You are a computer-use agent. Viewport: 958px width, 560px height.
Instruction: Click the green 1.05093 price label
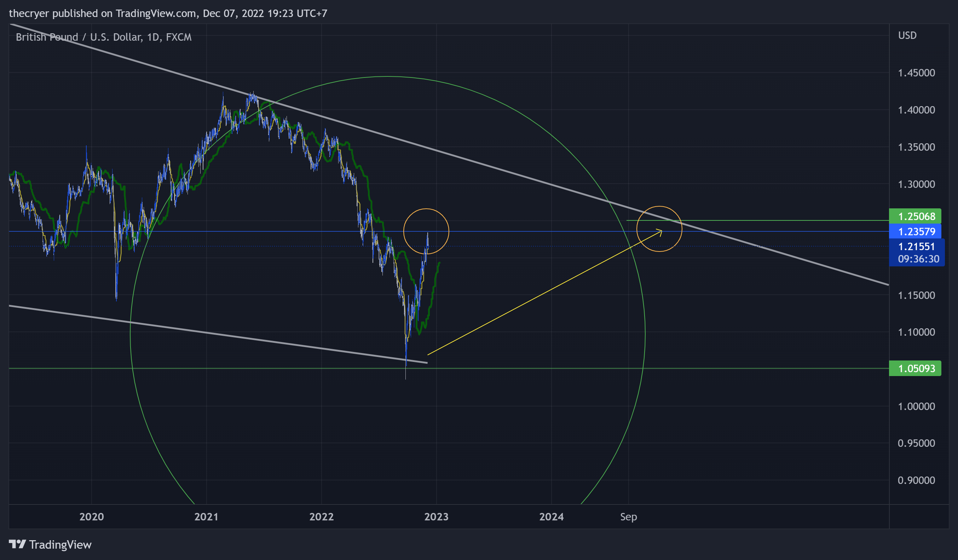coord(915,368)
